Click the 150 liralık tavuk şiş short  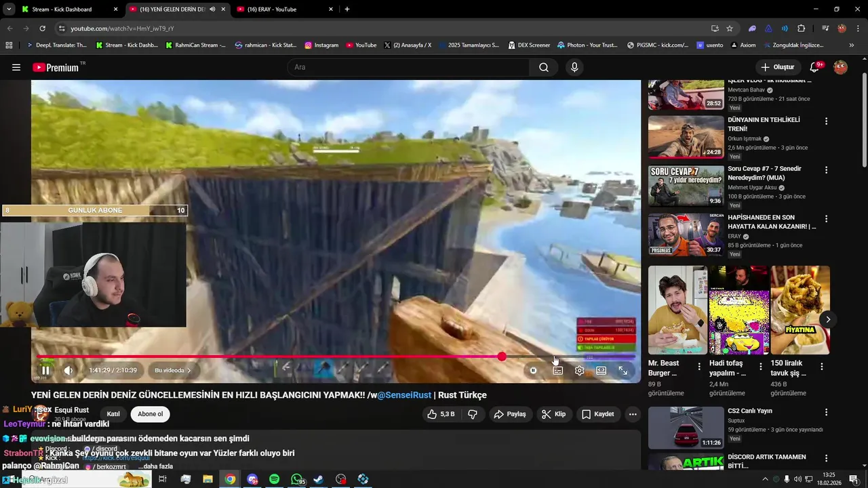point(800,310)
